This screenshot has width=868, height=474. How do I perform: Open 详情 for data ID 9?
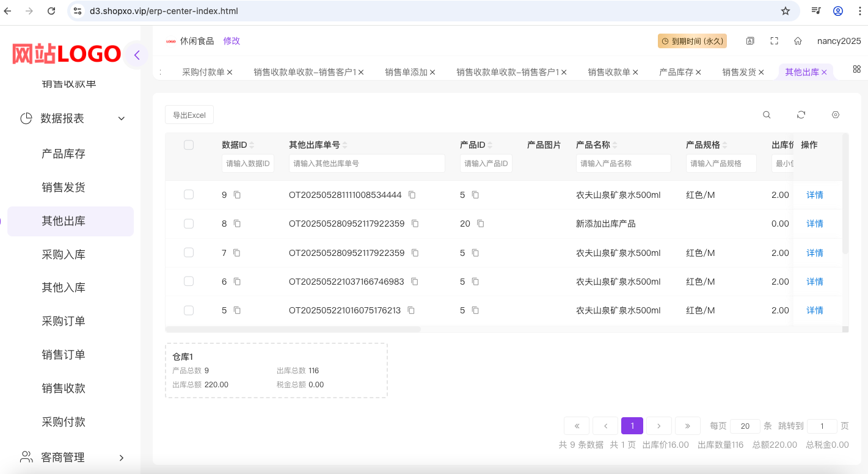click(815, 195)
